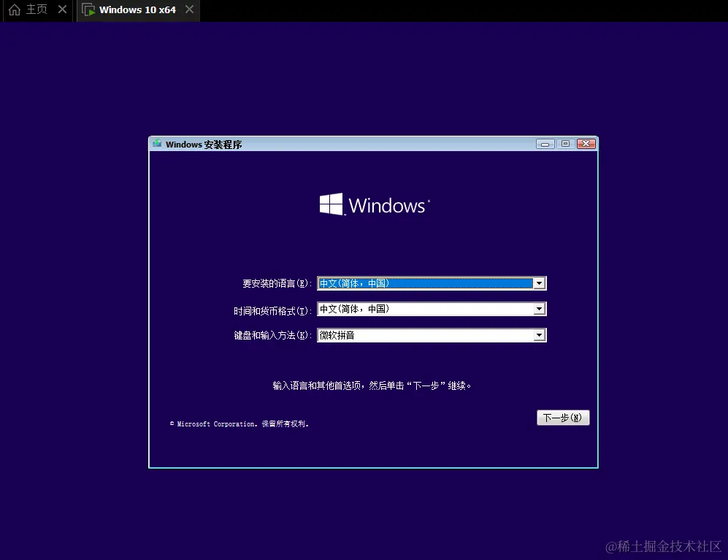Close the Windows 10 x64 tab
The height and width of the screenshot is (560, 728).
(x=189, y=9)
